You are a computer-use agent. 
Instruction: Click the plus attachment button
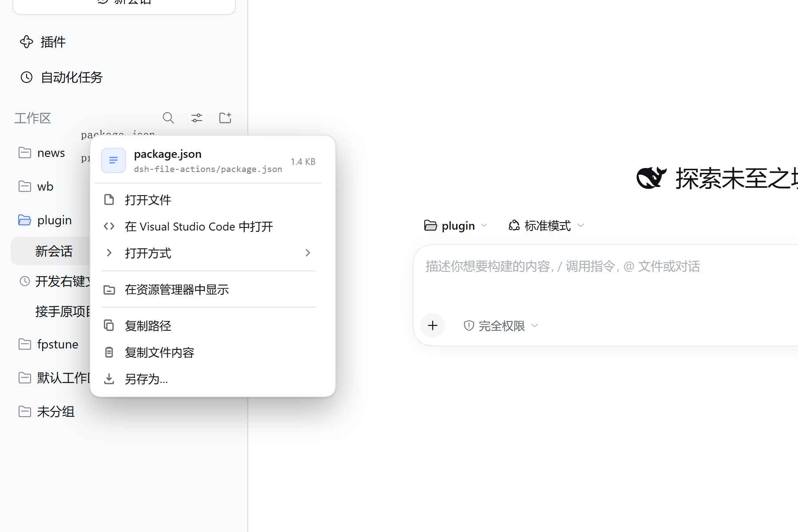click(x=433, y=326)
